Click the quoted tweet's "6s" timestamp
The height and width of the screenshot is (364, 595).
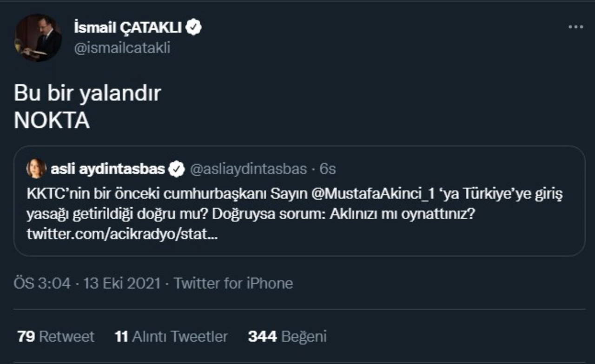pyautogui.click(x=328, y=169)
